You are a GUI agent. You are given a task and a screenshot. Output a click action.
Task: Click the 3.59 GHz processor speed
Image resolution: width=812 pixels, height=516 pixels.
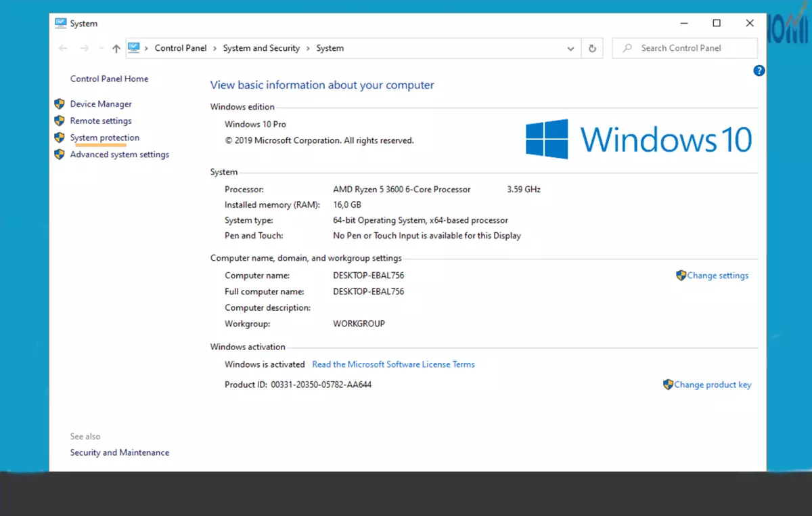coord(524,189)
